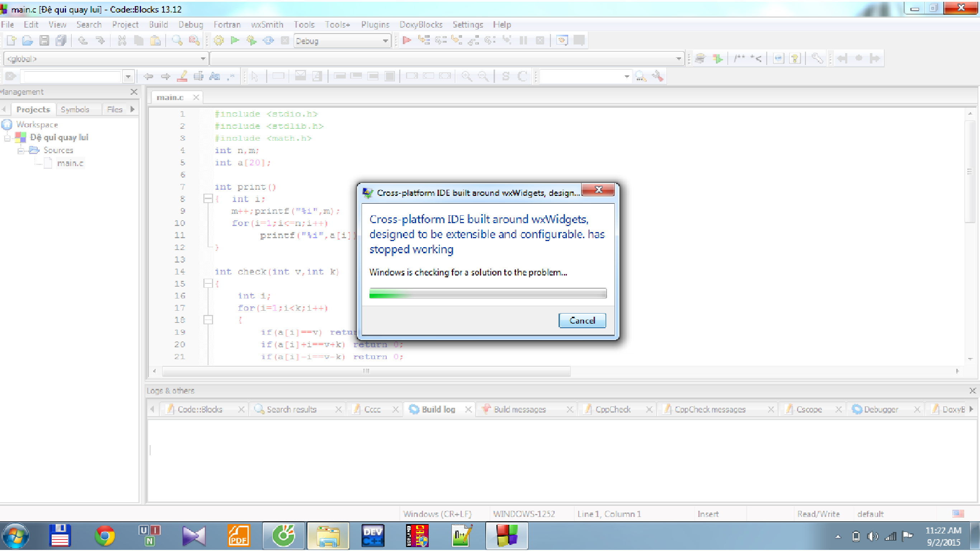Click the green Run arrow icon
The height and width of the screenshot is (551, 980).
[235, 40]
